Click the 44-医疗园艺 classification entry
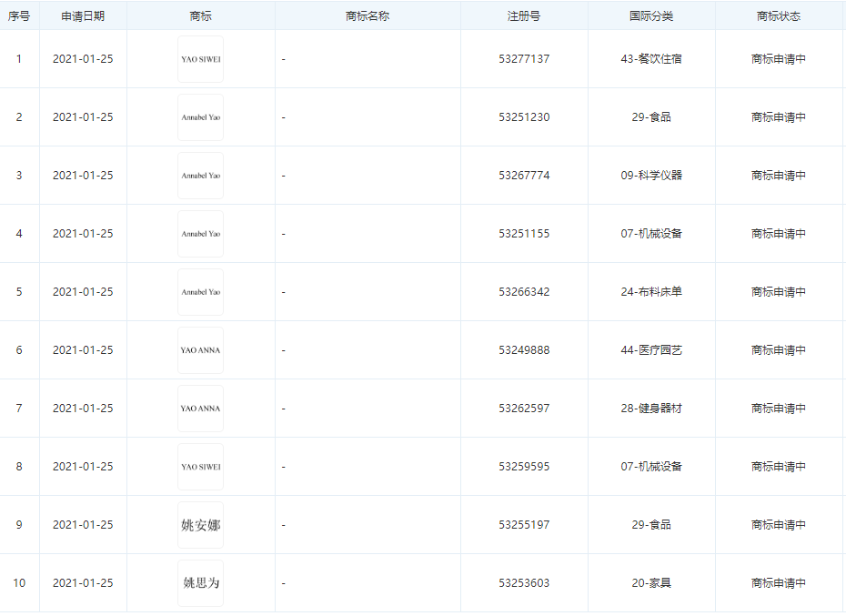This screenshot has width=846, height=616. coord(651,350)
